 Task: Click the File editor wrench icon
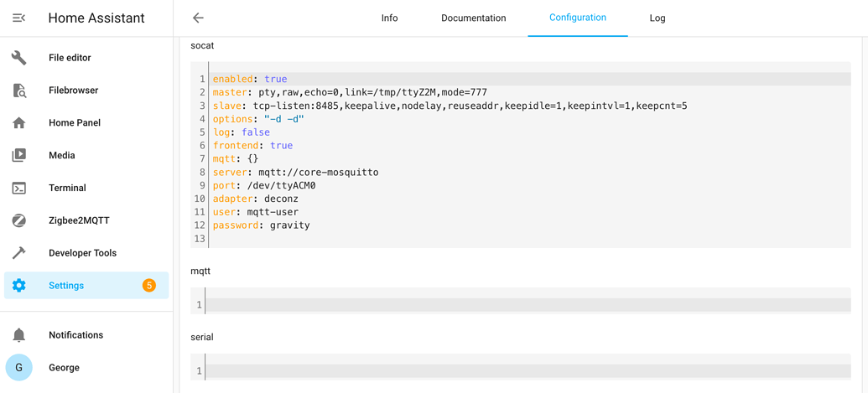point(18,58)
